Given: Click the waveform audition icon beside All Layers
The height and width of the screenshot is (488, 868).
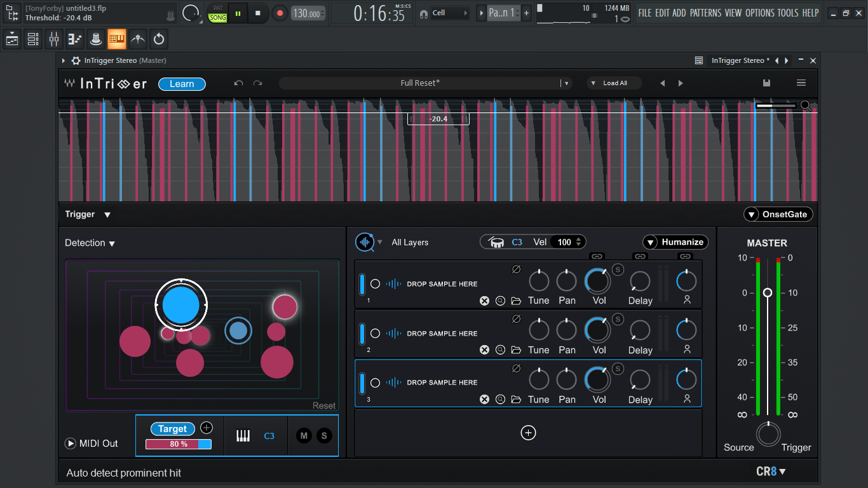Looking at the screenshot, I should click(365, 242).
